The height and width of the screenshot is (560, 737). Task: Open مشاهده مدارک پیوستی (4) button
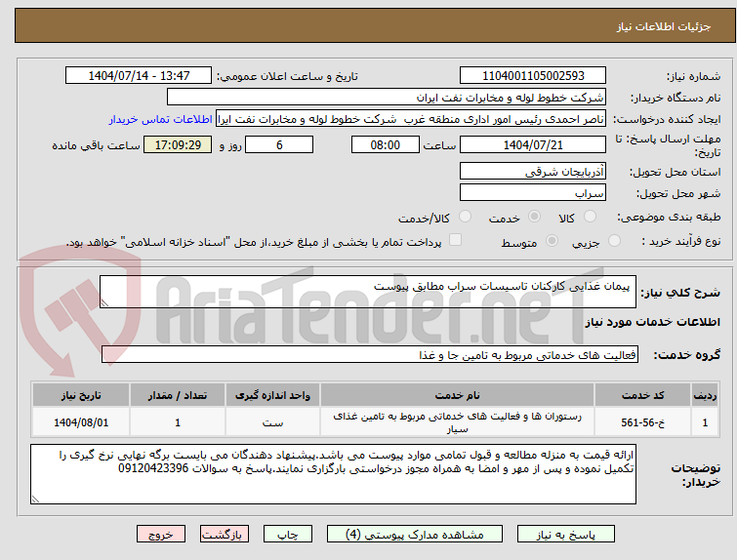click(x=415, y=535)
